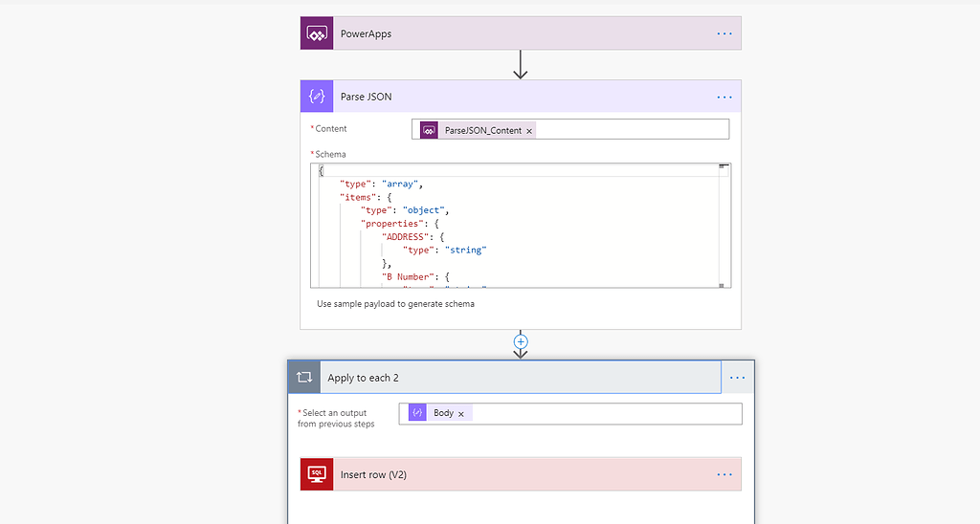The width and height of the screenshot is (980, 524).
Task: Click Use sample payload to generate schema
Action: pos(395,304)
